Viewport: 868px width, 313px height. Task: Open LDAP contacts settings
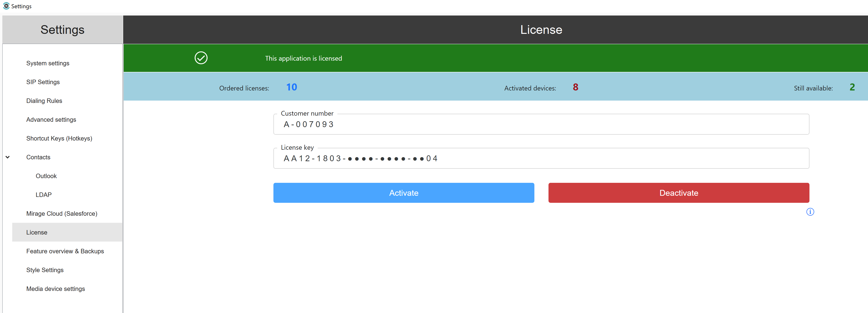tap(43, 195)
